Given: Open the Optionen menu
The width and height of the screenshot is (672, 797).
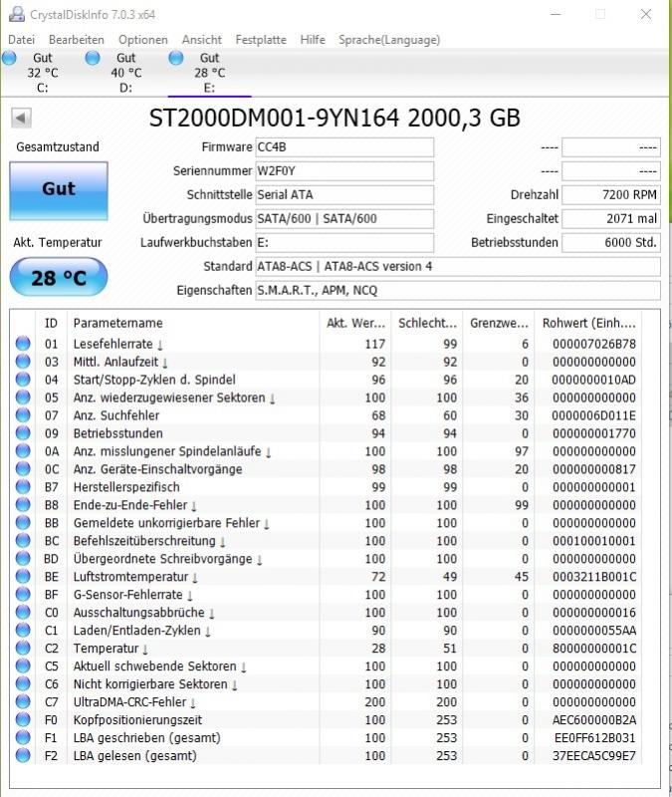Looking at the screenshot, I should tap(142, 40).
